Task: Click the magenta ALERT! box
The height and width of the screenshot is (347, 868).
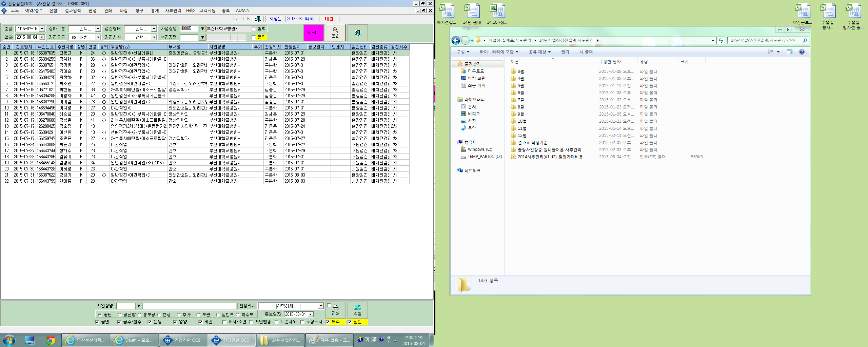Action: (313, 33)
